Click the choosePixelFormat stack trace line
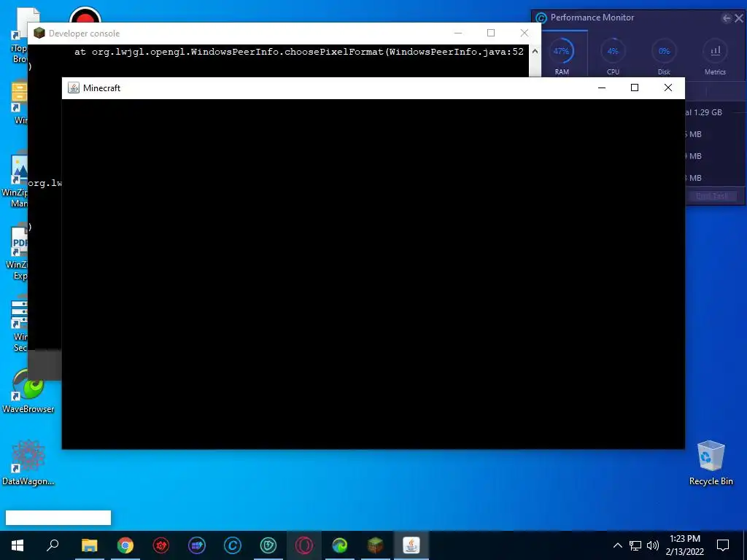The width and height of the screenshot is (747, 560). pyautogui.click(x=298, y=52)
